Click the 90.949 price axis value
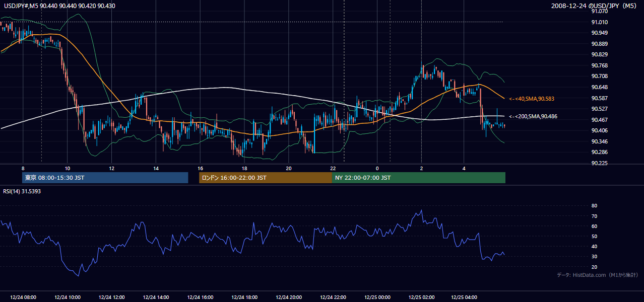This screenshot has width=644, height=302. tap(600, 33)
